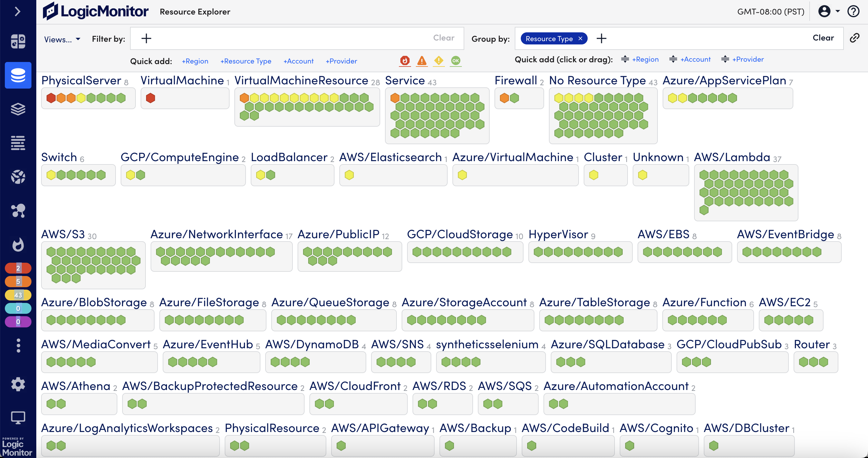Select the Modules icon in the left sidebar
Viewport: 868px width, 458px height.
click(x=18, y=109)
